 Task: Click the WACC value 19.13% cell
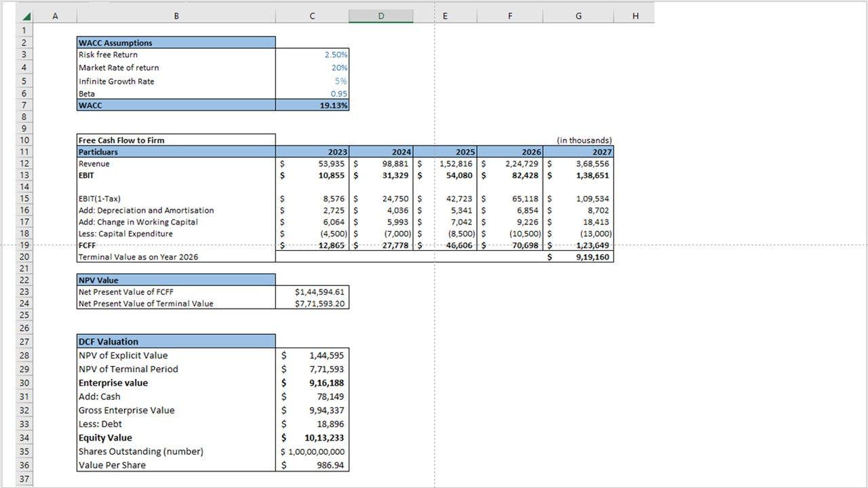coord(313,106)
